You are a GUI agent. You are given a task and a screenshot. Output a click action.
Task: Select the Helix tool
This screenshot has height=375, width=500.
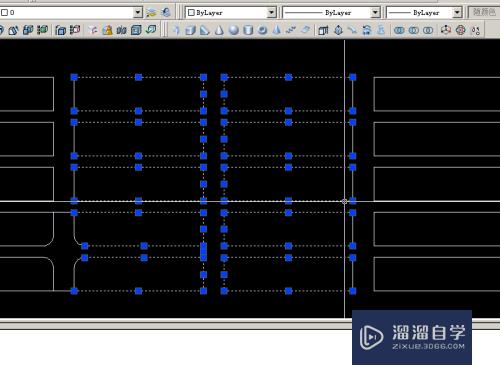tap(291, 30)
